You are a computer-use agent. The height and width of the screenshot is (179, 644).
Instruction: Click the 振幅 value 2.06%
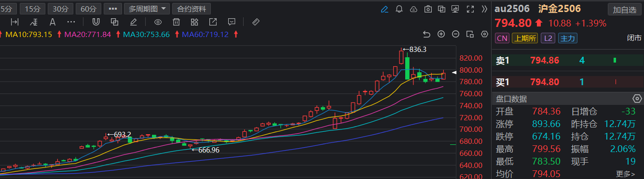[x=623, y=149]
